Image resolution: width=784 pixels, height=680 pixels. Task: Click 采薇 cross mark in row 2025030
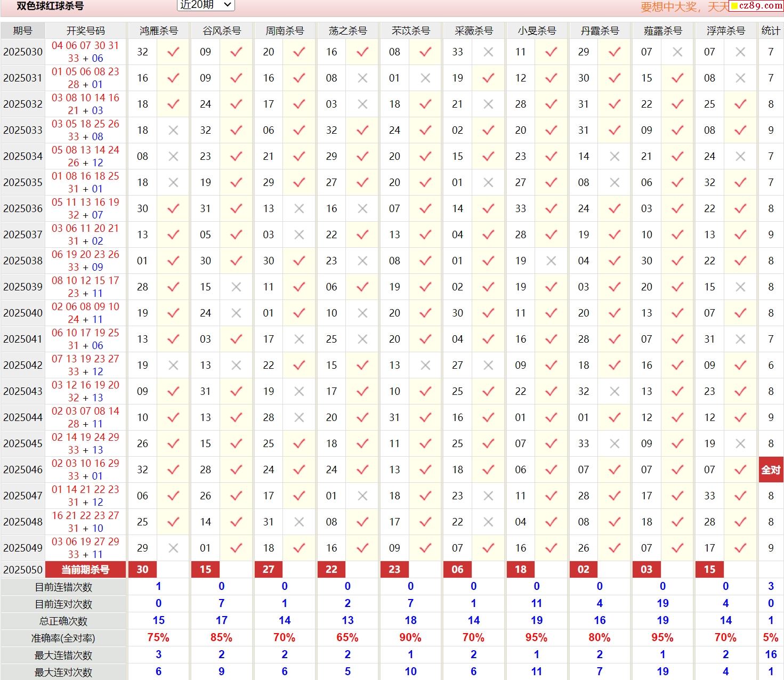[x=488, y=52]
